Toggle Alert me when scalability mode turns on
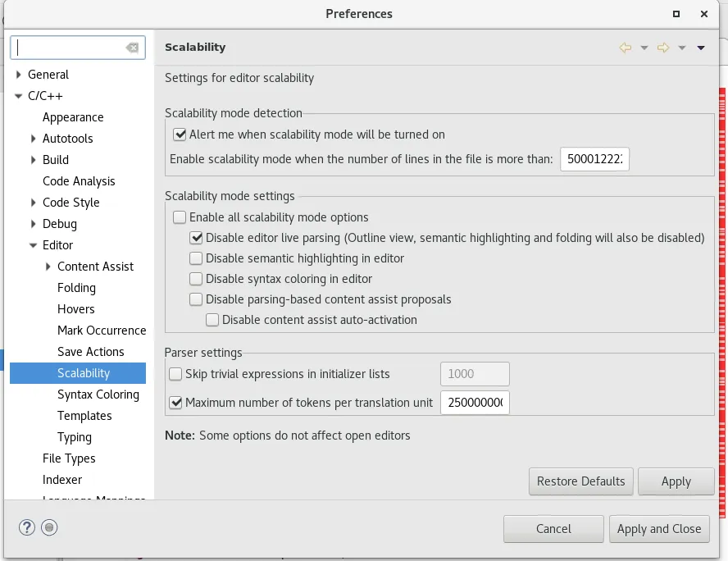 (x=180, y=135)
